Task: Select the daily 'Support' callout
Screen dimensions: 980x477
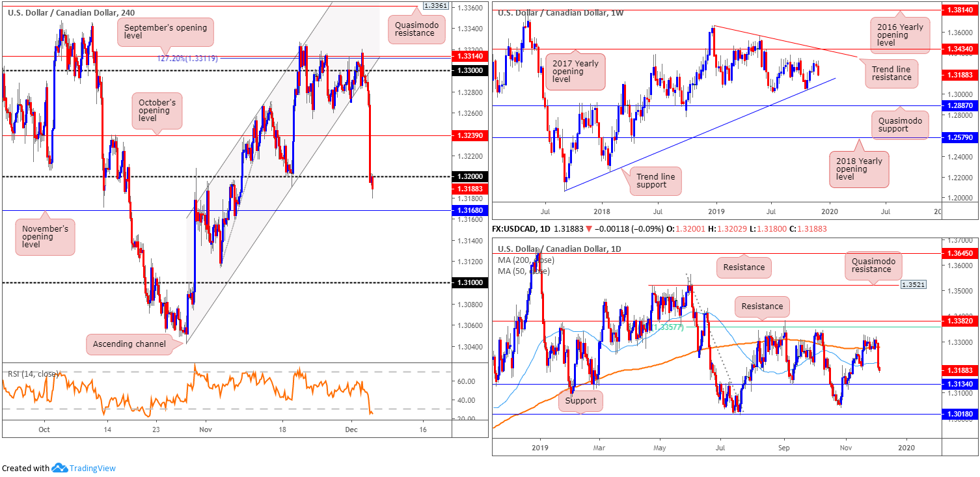Action: 580,401
